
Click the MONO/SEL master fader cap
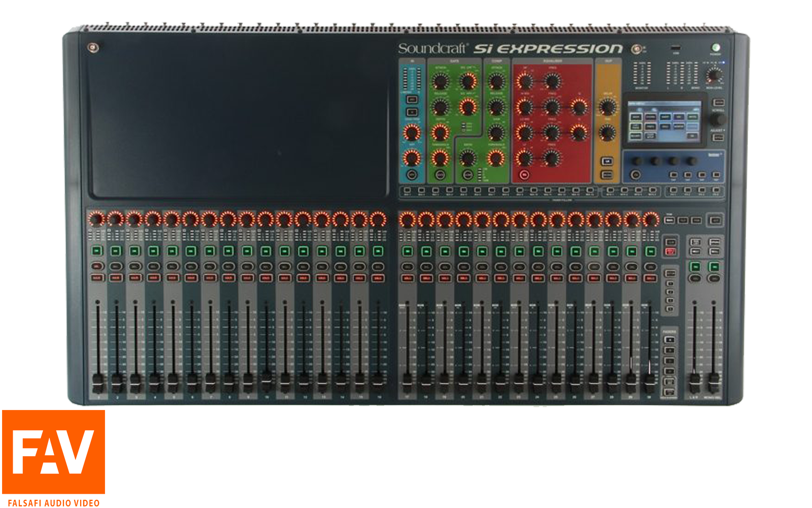(x=714, y=383)
